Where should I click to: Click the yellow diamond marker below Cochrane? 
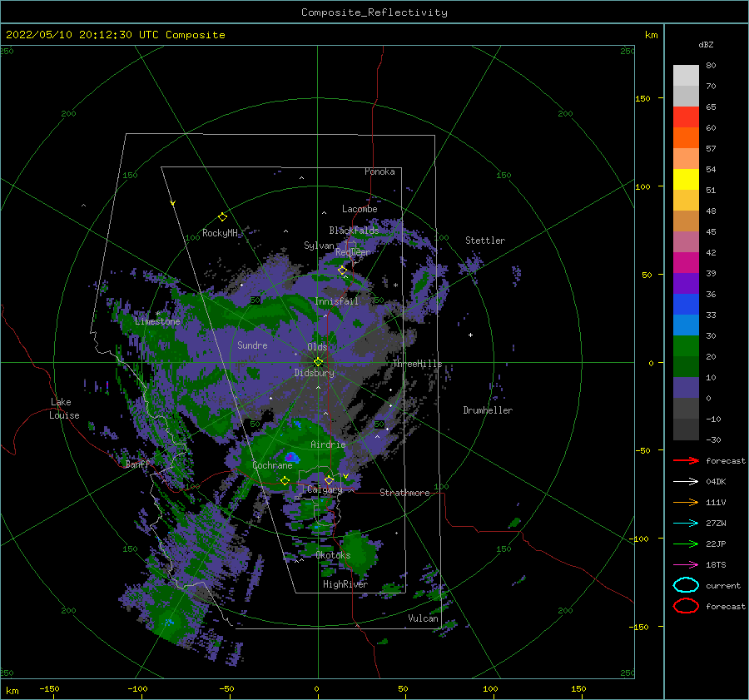coord(285,481)
